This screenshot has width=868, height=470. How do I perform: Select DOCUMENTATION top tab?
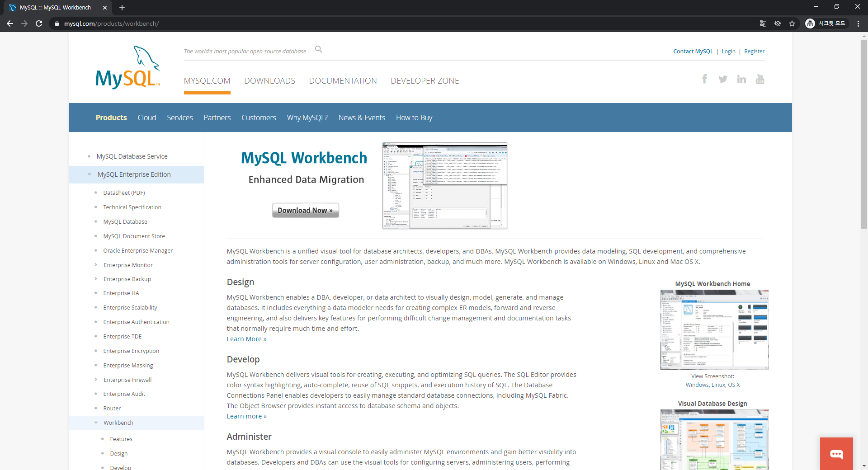pos(343,80)
